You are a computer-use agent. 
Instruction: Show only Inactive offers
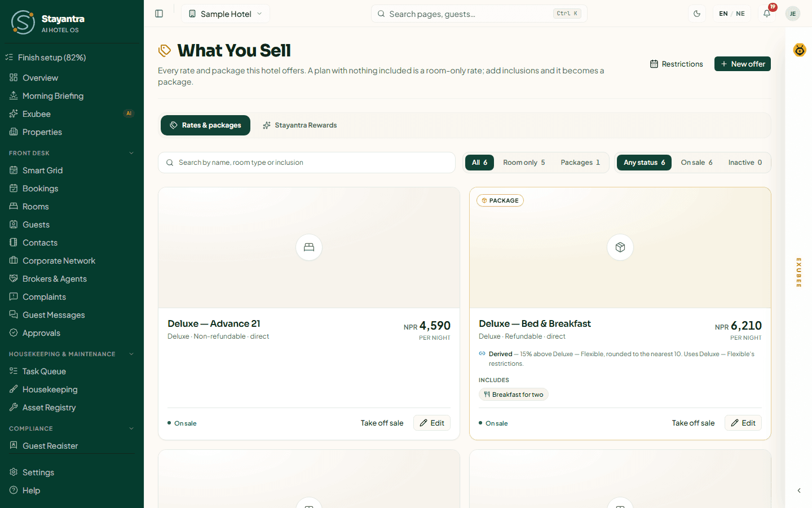point(745,163)
